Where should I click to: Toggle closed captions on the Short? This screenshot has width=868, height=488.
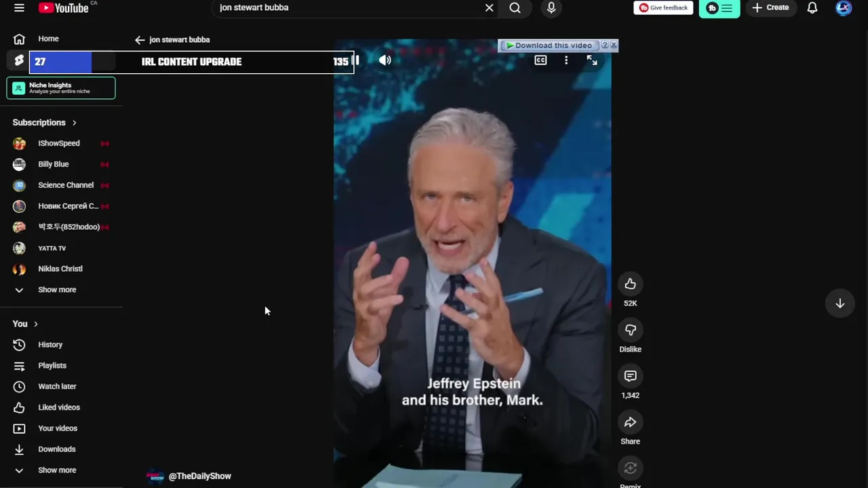(x=540, y=60)
